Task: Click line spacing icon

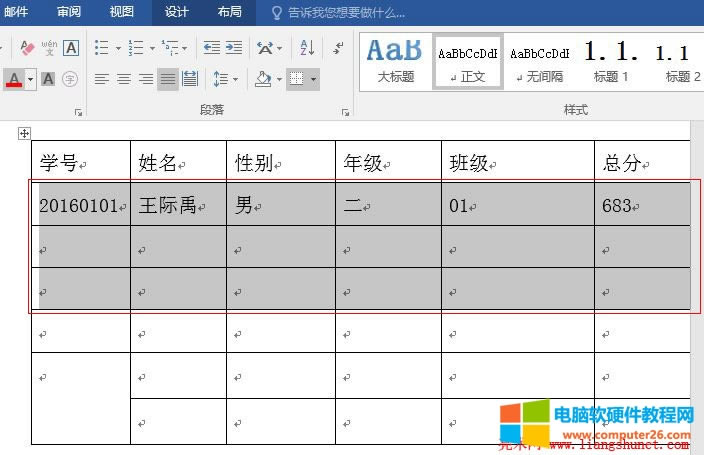Action: (221, 80)
